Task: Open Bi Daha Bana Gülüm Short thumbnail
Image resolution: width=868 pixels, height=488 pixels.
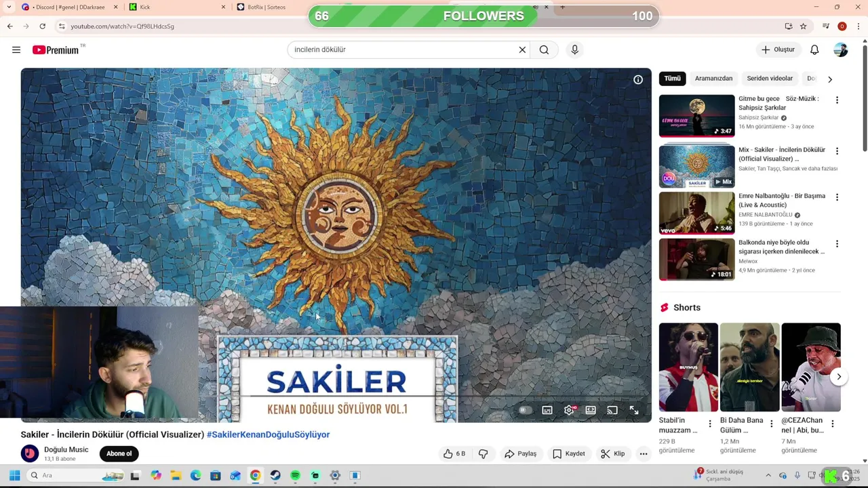Action: [x=749, y=367]
